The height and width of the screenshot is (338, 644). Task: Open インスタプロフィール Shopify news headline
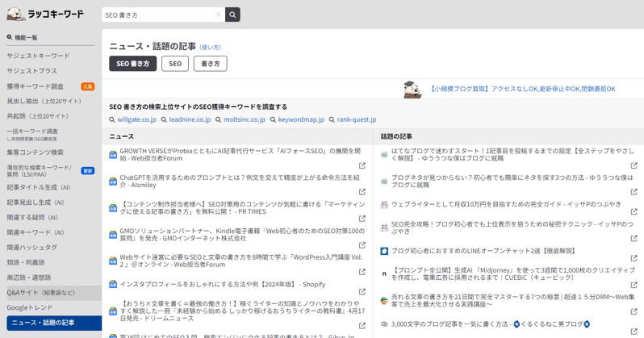tap(222, 284)
